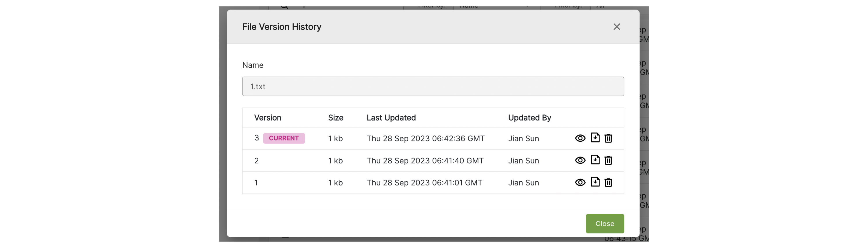Download the current version 3 file
Viewport: 868px width, 248px height.
[595, 138]
